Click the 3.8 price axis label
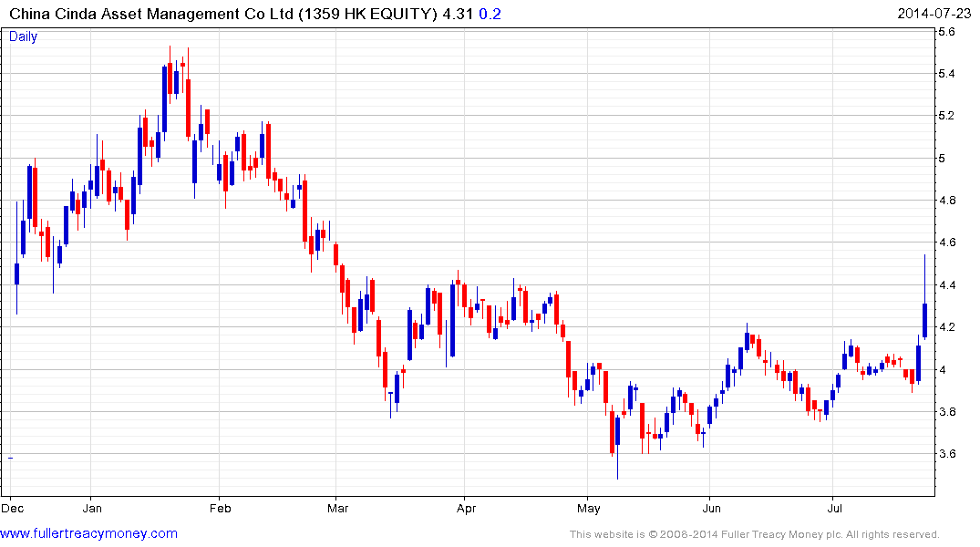 click(946, 412)
